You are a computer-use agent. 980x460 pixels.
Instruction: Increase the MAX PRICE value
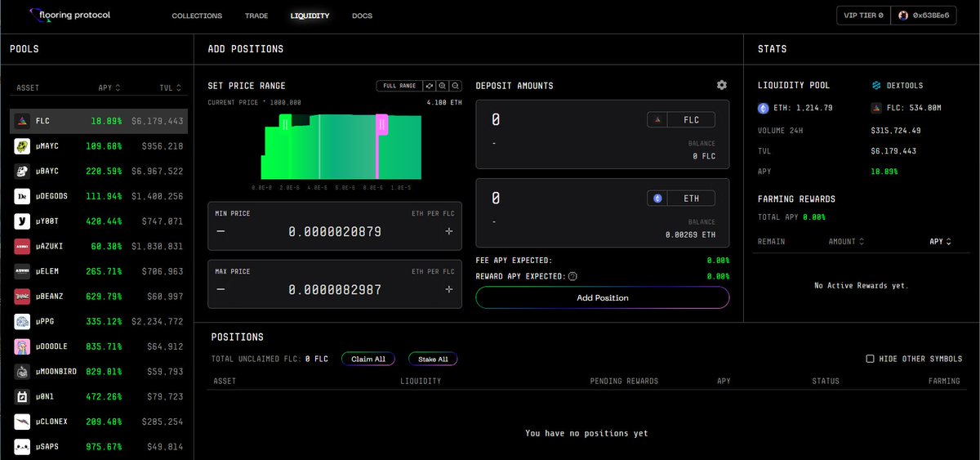coord(448,290)
